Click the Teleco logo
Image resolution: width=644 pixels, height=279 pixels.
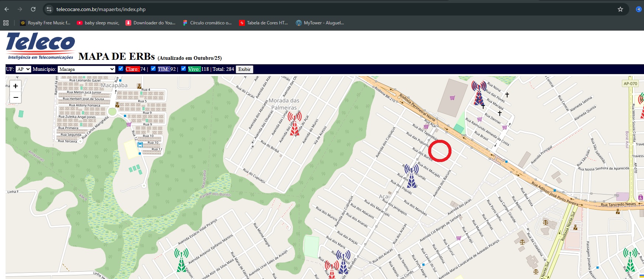[41, 46]
